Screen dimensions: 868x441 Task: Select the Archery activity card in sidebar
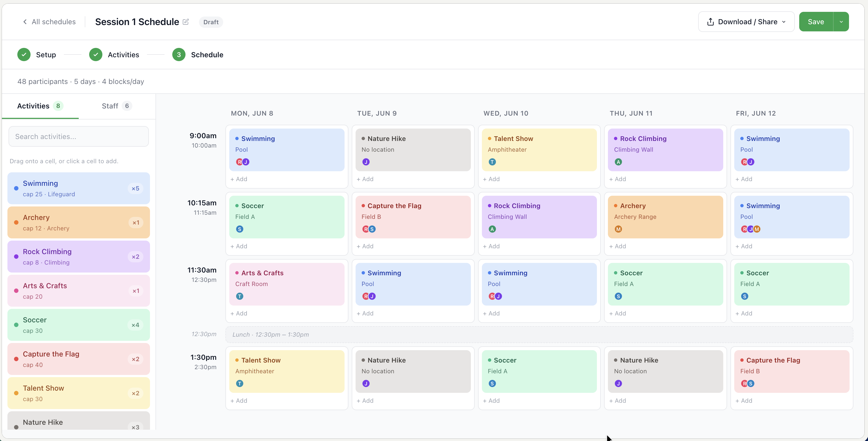tap(78, 222)
